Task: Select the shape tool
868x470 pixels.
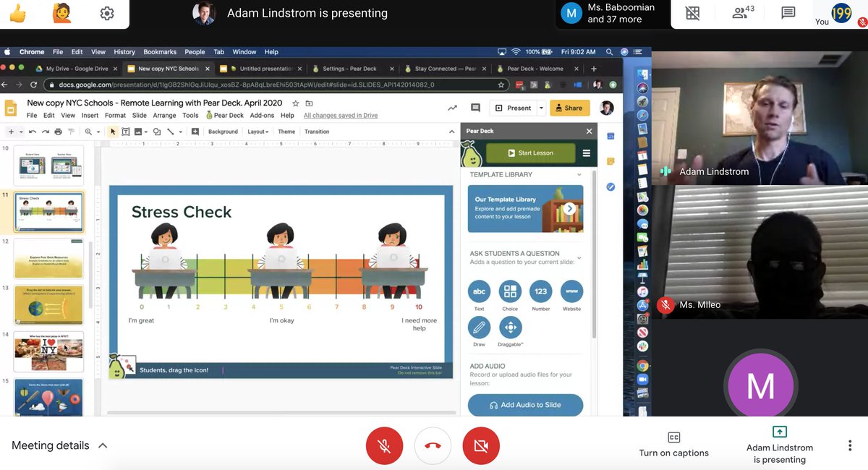Action: click(x=158, y=132)
